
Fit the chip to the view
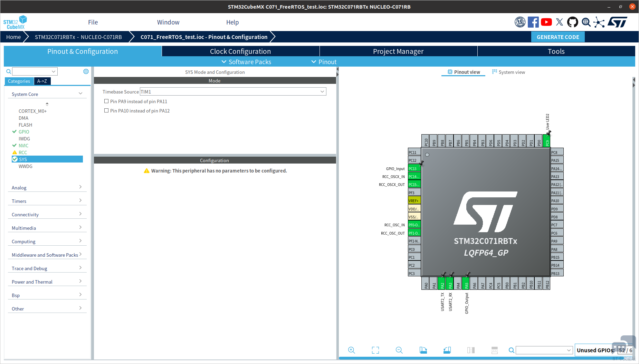375,350
